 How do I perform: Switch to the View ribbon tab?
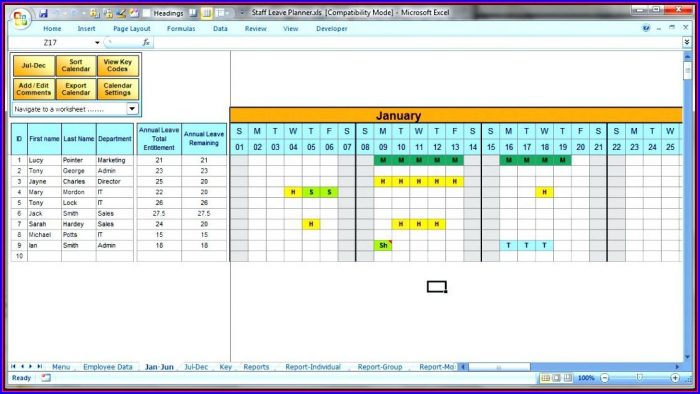(x=290, y=29)
